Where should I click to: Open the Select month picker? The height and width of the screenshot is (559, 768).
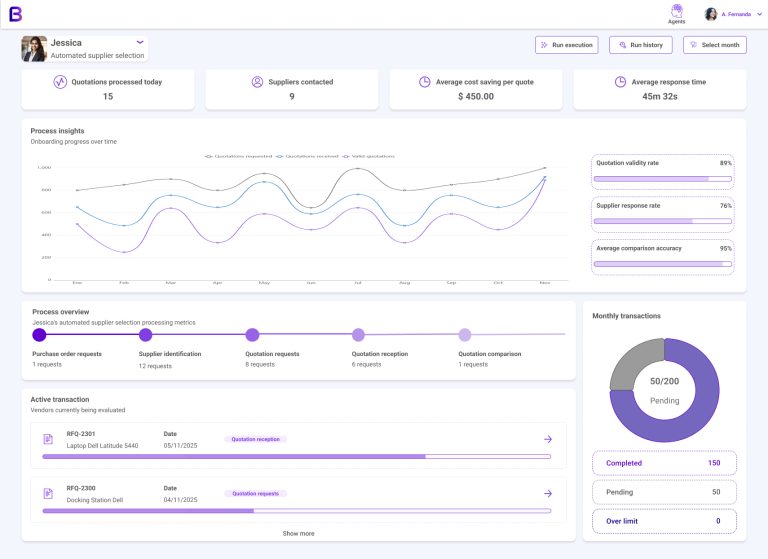click(714, 45)
